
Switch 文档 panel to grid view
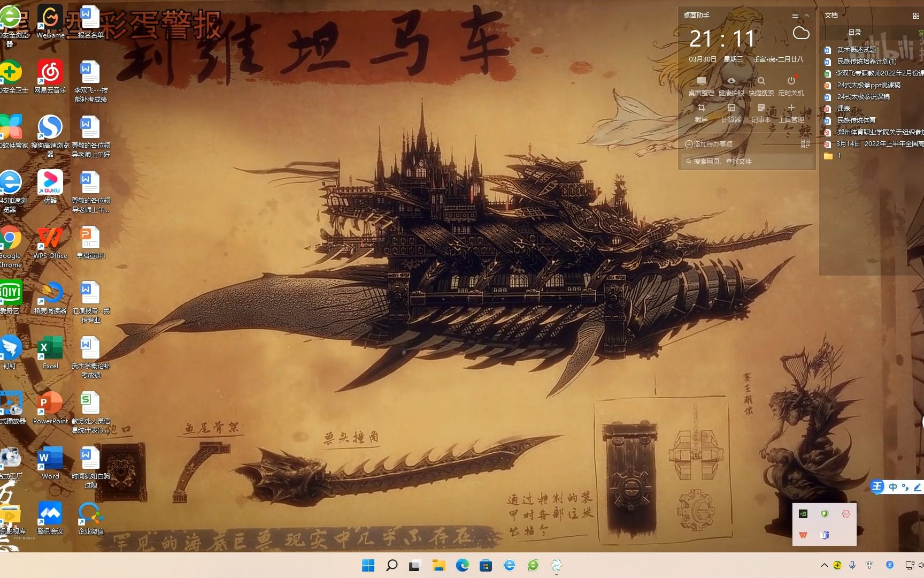[916, 16]
